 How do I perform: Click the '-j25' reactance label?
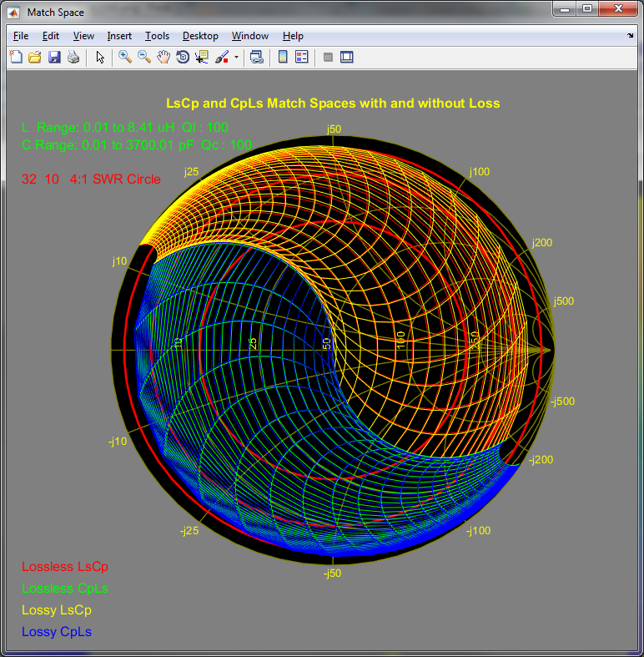pyautogui.click(x=189, y=531)
